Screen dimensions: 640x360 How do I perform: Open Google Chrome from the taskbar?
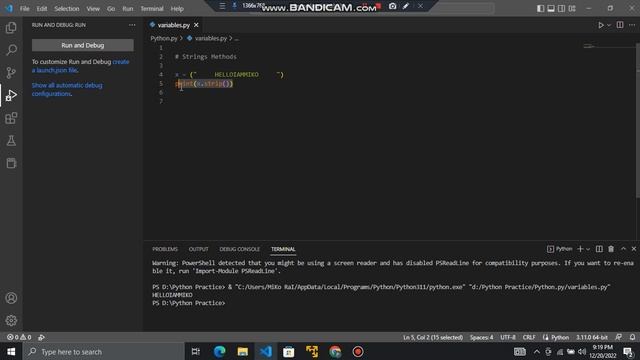click(335, 351)
